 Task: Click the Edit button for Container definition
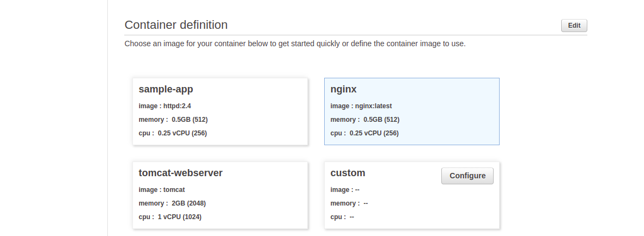coord(574,26)
